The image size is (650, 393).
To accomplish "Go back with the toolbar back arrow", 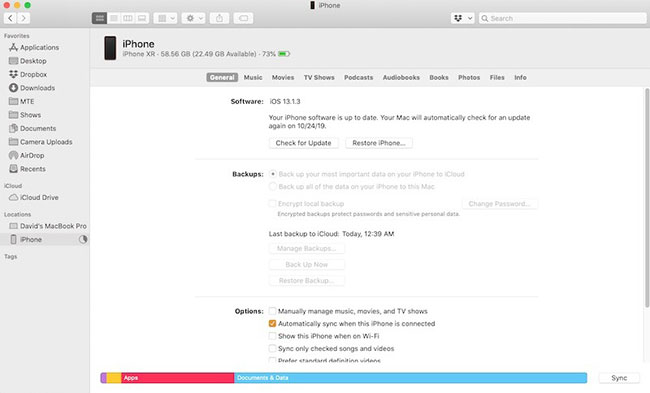I will tap(10, 18).
